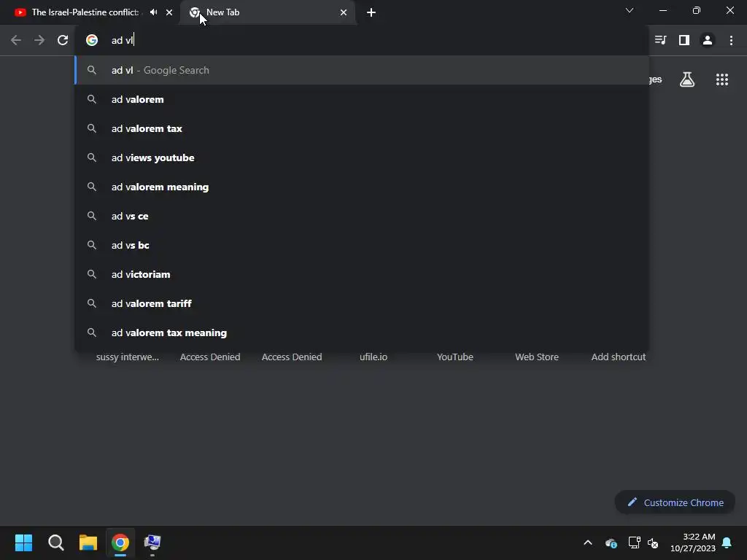This screenshot has width=747, height=560.
Task: Close the New Tab tab
Action: [344, 12]
